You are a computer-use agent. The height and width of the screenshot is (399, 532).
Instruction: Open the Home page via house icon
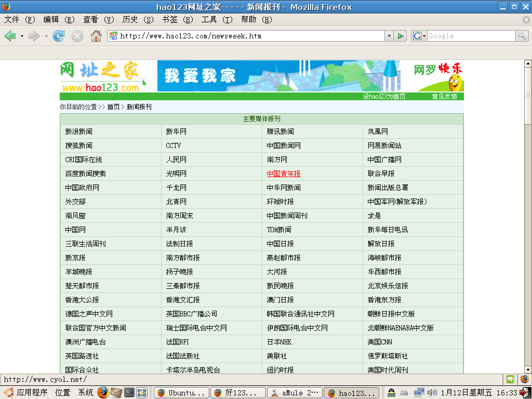tap(96, 36)
